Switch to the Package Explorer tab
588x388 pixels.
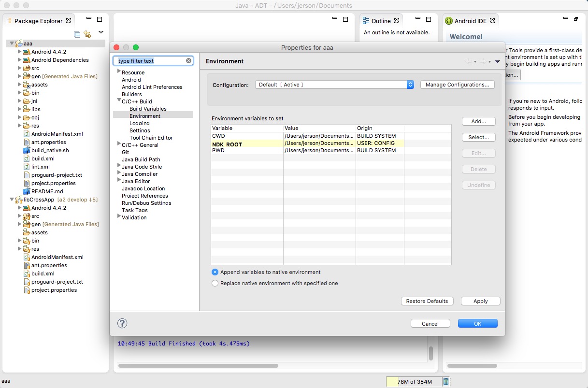click(38, 21)
